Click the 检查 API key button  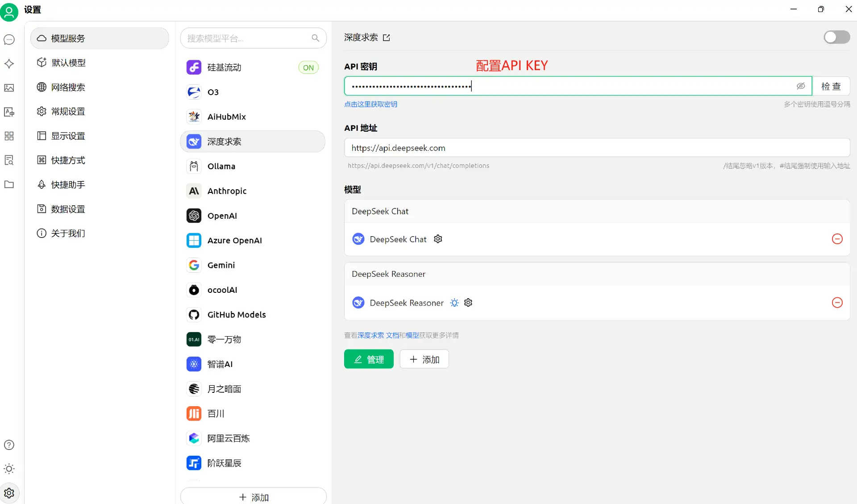click(831, 86)
